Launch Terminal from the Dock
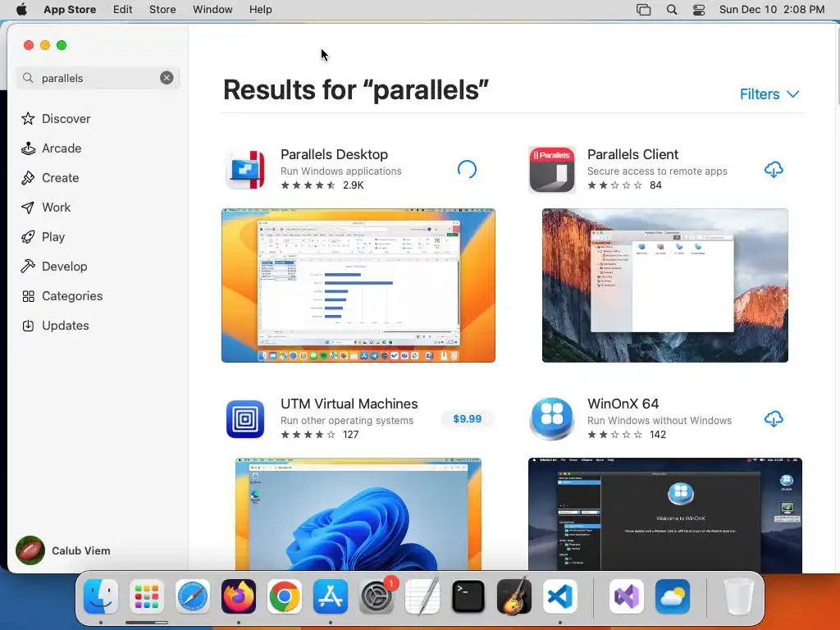 [468, 596]
